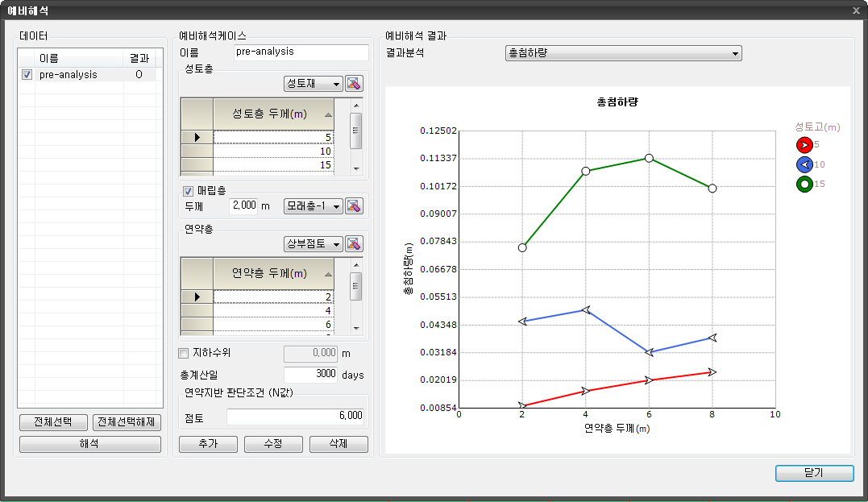868x502 pixels.
Task: Expand the 총침하량 result analysis dropdown
Action: click(622, 54)
